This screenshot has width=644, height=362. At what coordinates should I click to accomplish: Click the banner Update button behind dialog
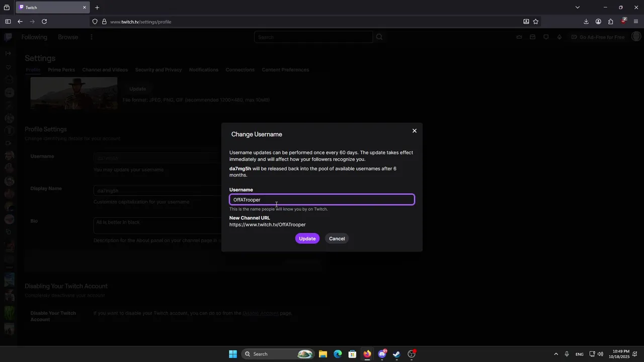[137, 89]
